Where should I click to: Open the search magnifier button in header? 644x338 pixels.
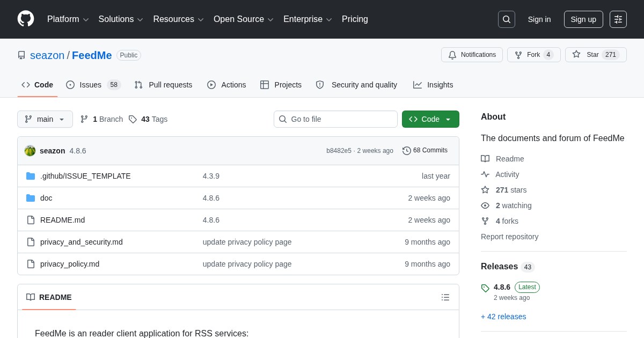point(507,19)
